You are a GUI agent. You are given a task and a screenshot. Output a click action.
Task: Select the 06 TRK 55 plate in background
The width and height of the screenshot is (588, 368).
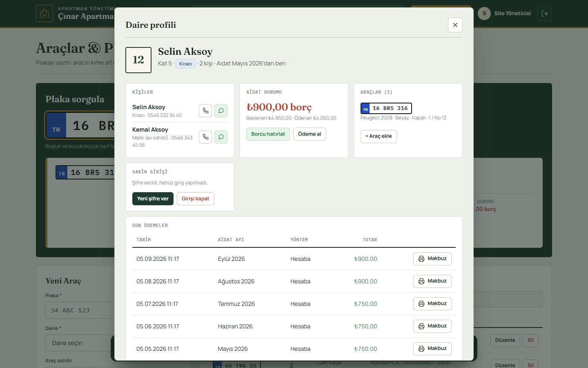tap(236, 365)
